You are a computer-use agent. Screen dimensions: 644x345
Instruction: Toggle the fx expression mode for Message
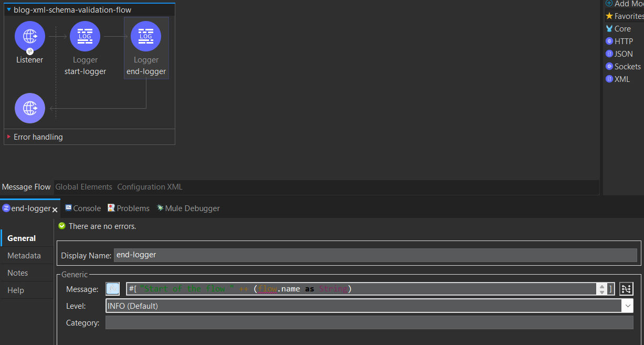tap(112, 289)
